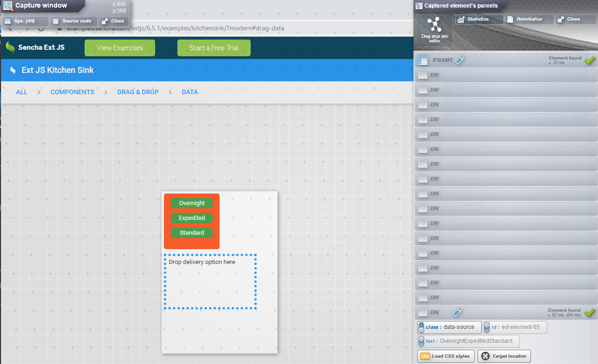
Task: Click the Element found 62 ms status
Action: [564, 313]
